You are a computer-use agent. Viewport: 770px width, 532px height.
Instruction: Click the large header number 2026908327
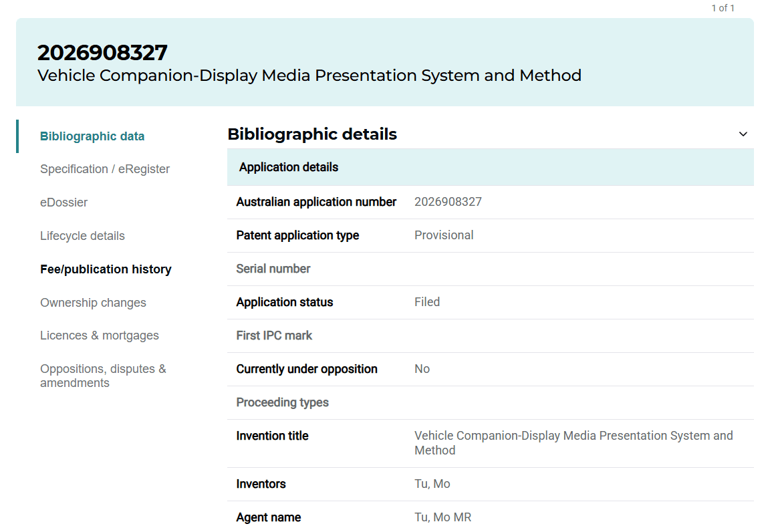pos(102,53)
